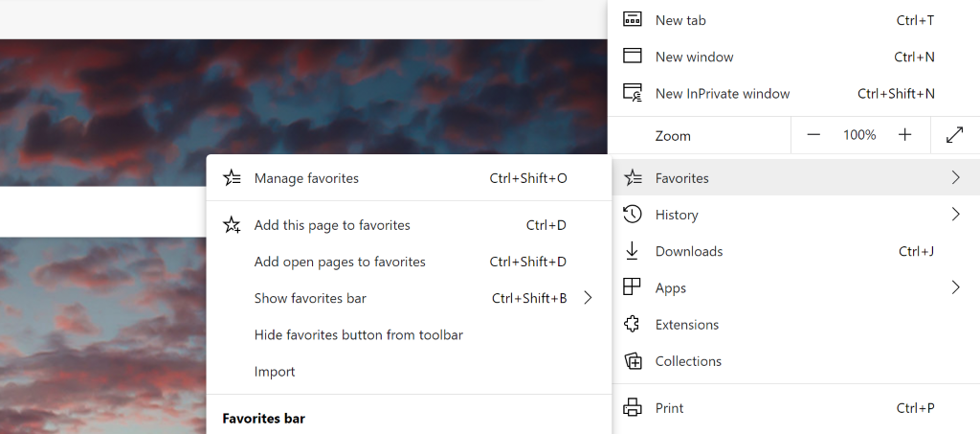Click the New InPrivate window icon
The width and height of the screenshot is (980, 434).
tap(633, 93)
